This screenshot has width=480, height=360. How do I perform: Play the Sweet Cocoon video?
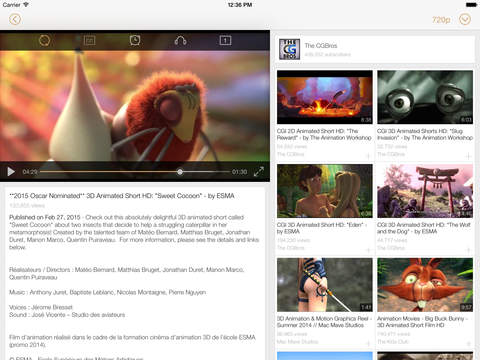tap(11, 172)
